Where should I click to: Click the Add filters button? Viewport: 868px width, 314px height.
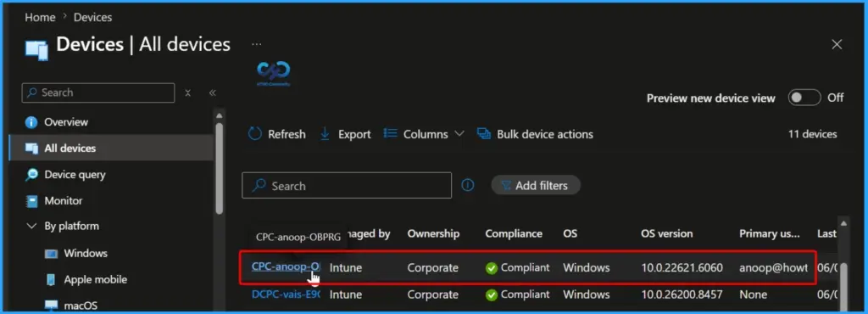coord(536,186)
